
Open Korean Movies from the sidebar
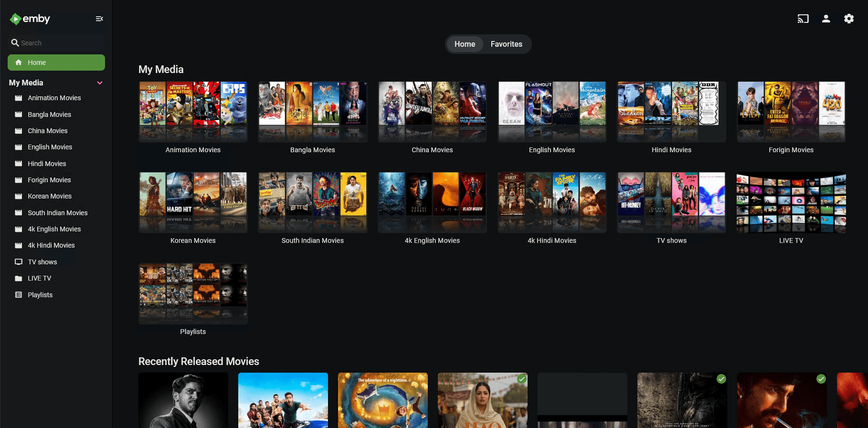point(50,196)
